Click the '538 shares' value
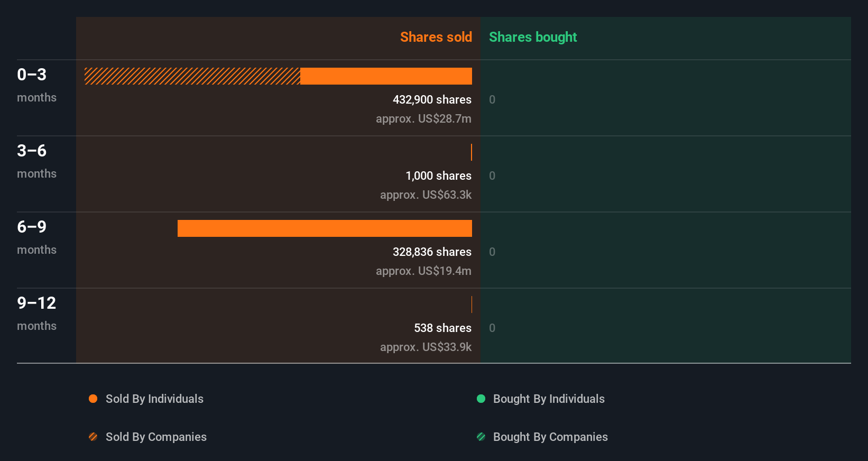This screenshot has width=868, height=461. point(442,328)
